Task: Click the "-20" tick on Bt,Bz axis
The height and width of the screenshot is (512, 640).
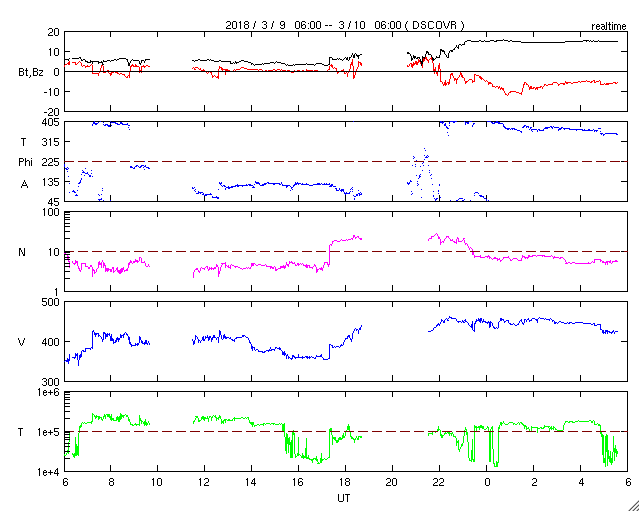Action: [x=53, y=111]
